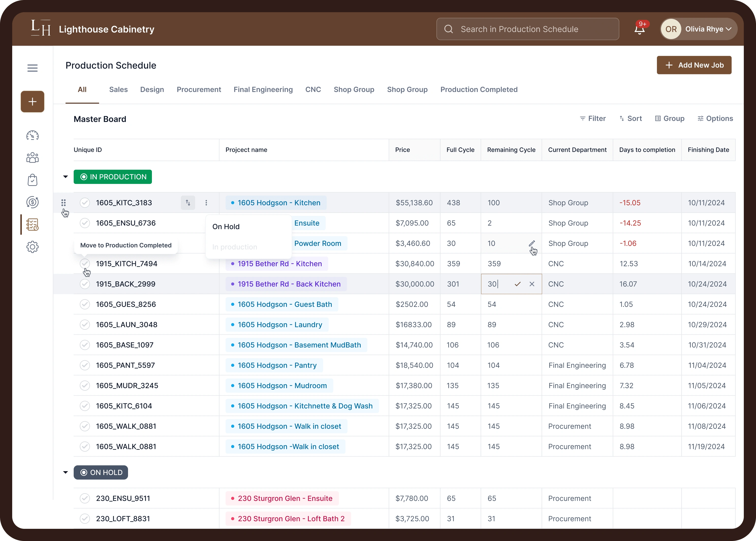This screenshot has height=541, width=756.
Task: Open the Group options
Action: coord(669,119)
